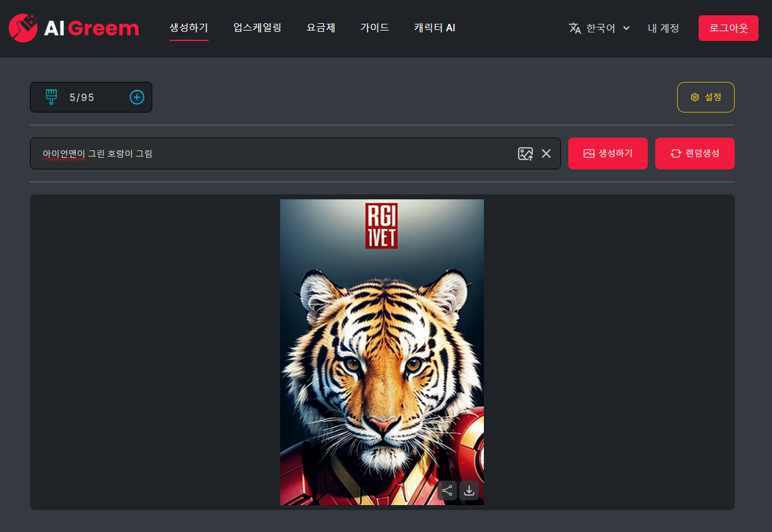Screen dimensions: 772x532
Task: Click the AI Greem logo
Action: click(x=73, y=28)
